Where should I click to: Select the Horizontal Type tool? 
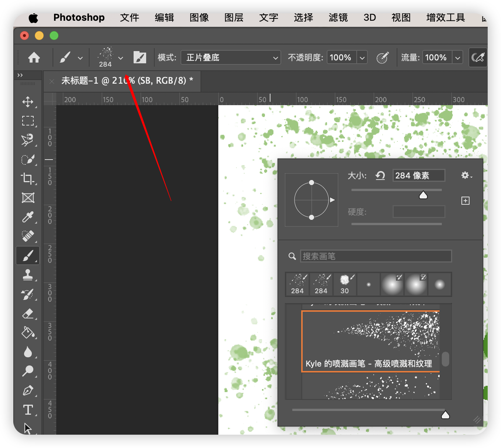28,410
